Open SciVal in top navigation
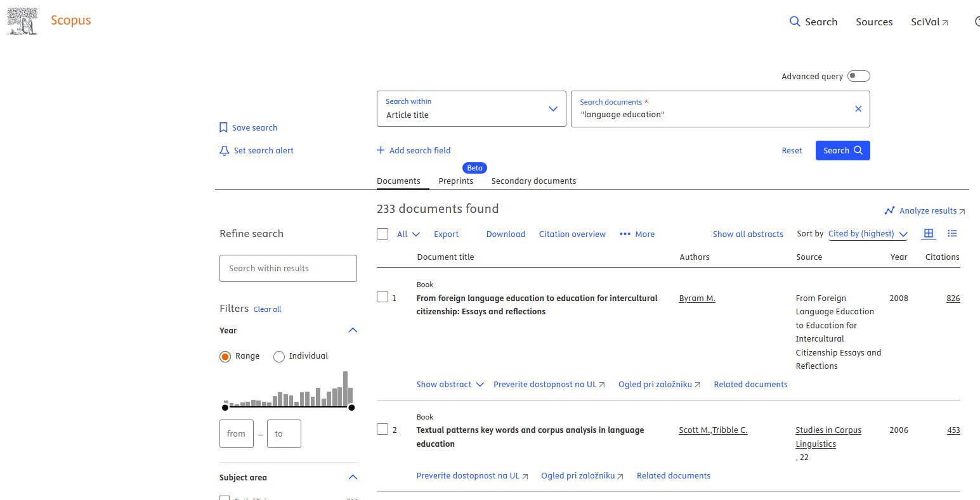Image resolution: width=980 pixels, height=500 pixels. point(929,22)
